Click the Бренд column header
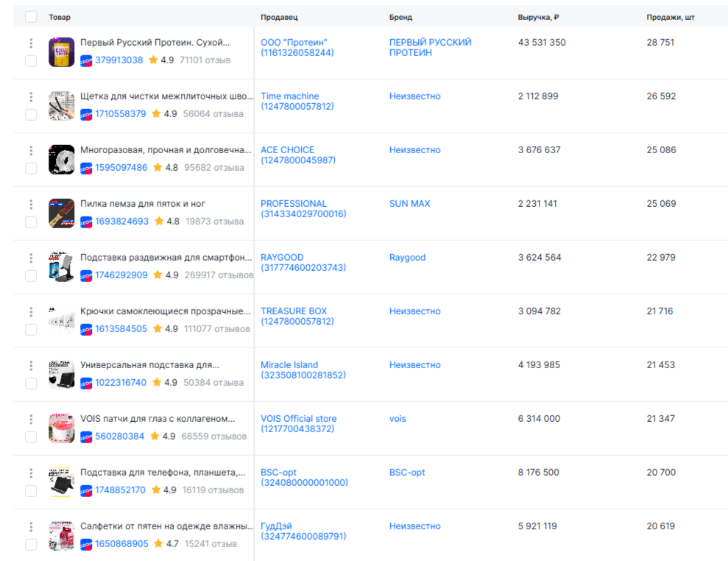728x561 pixels. 400,17
